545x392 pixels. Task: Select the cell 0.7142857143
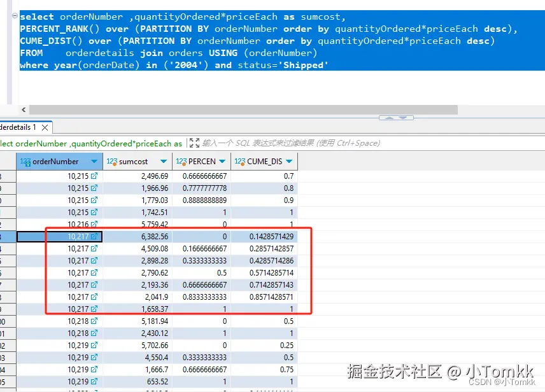pos(264,285)
